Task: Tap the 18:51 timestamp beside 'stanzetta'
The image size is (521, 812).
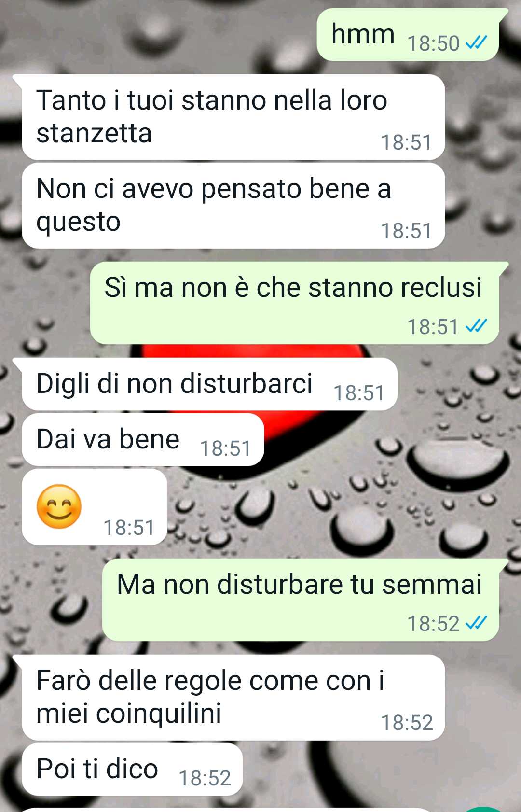Action: tap(407, 142)
